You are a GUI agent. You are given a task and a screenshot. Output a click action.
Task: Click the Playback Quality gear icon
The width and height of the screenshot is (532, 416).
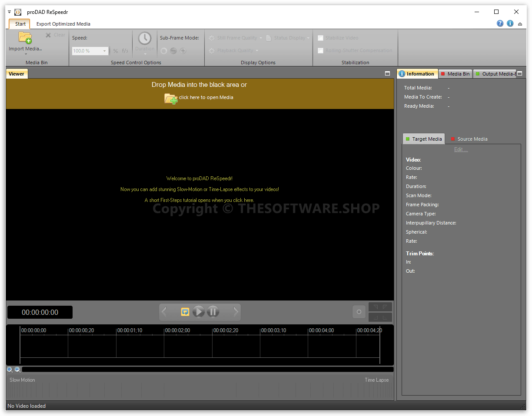[x=212, y=51]
